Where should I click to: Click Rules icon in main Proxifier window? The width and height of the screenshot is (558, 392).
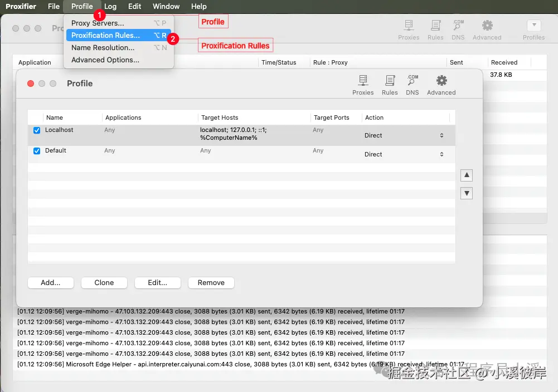click(x=435, y=30)
